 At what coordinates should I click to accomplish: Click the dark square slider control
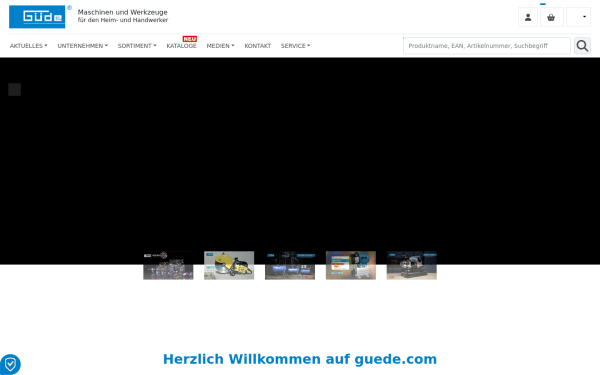click(15, 90)
